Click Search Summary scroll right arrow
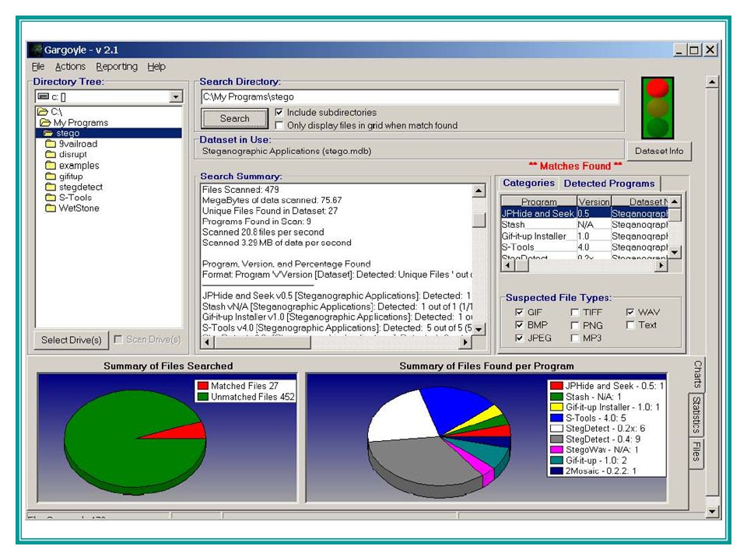747x560 pixels. [465, 342]
